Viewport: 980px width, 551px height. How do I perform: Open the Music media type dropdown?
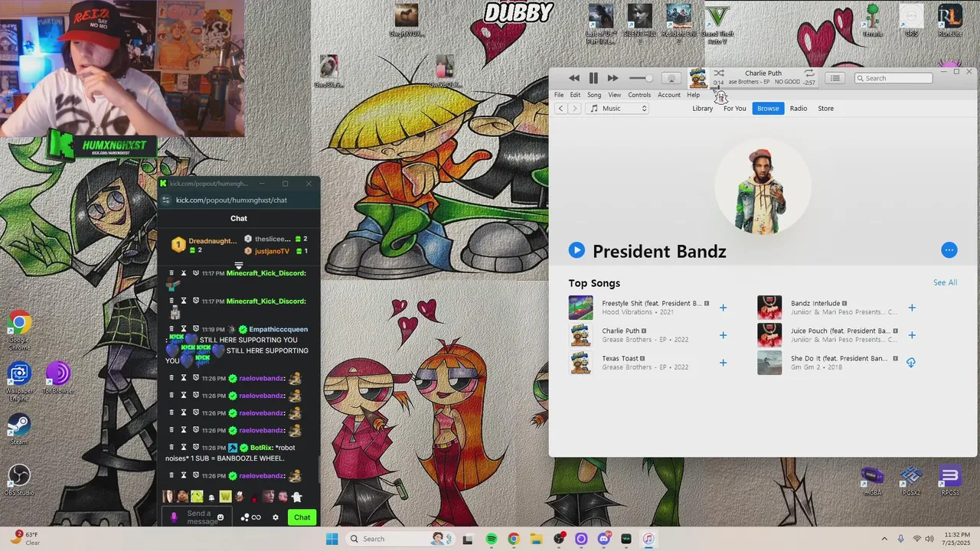click(618, 109)
